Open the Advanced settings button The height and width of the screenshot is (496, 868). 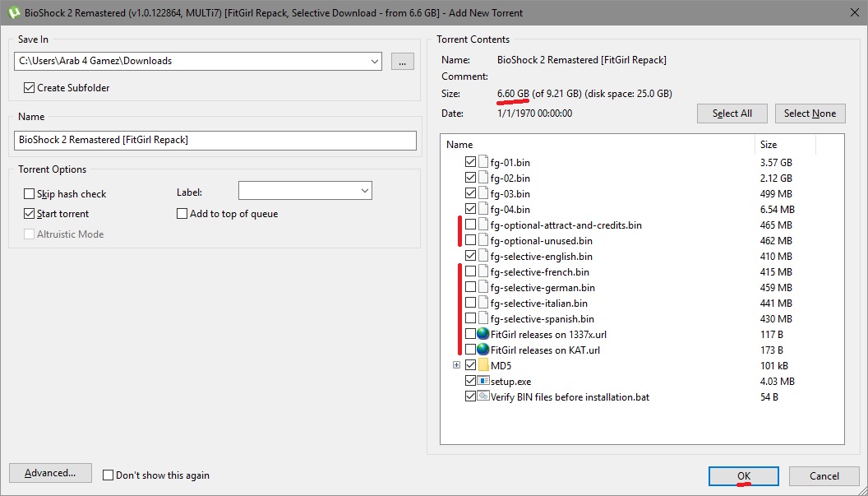click(x=50, y=473)
